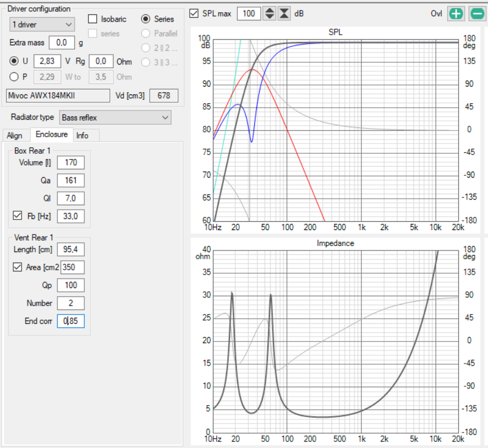The height and width of the screenshot is (448, 488).
Task: Select the U voltage radio button
Action: [x=14, y=61]
